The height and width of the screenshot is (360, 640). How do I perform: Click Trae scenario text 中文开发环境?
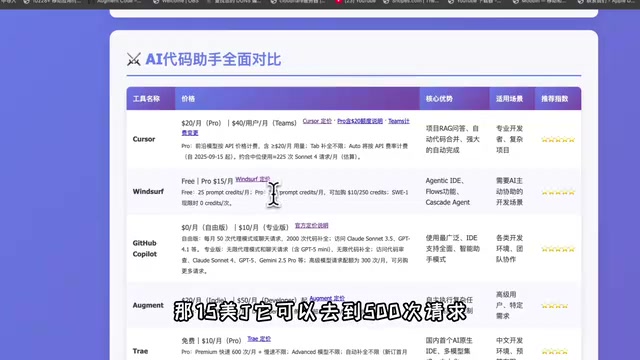coord(509,348)
